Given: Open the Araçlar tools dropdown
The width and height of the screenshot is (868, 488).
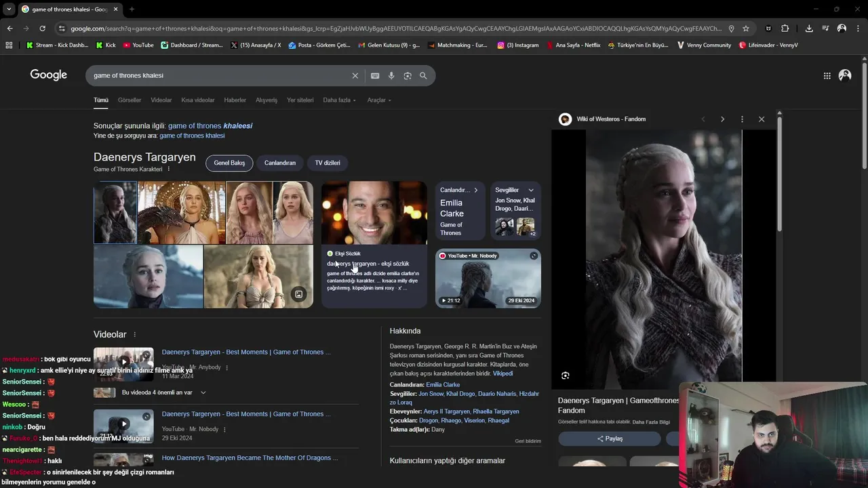Looking at the screenshot, I should click(379, 100).
